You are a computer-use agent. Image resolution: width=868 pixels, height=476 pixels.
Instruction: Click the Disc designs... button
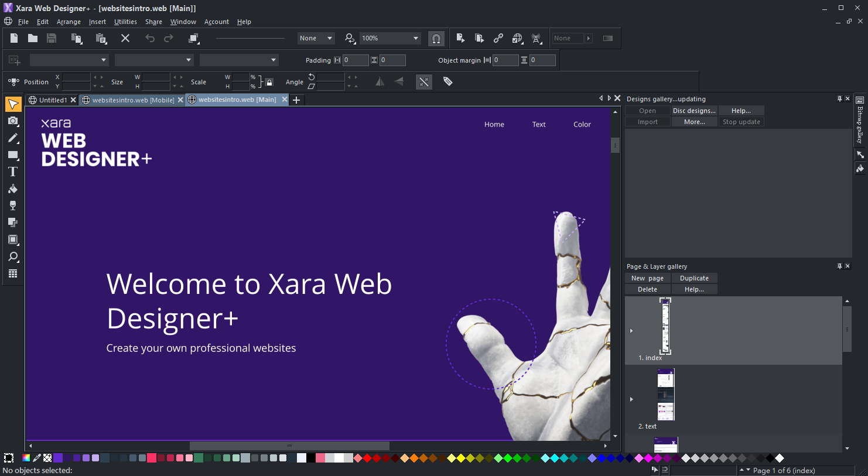[x=694, y=111]
